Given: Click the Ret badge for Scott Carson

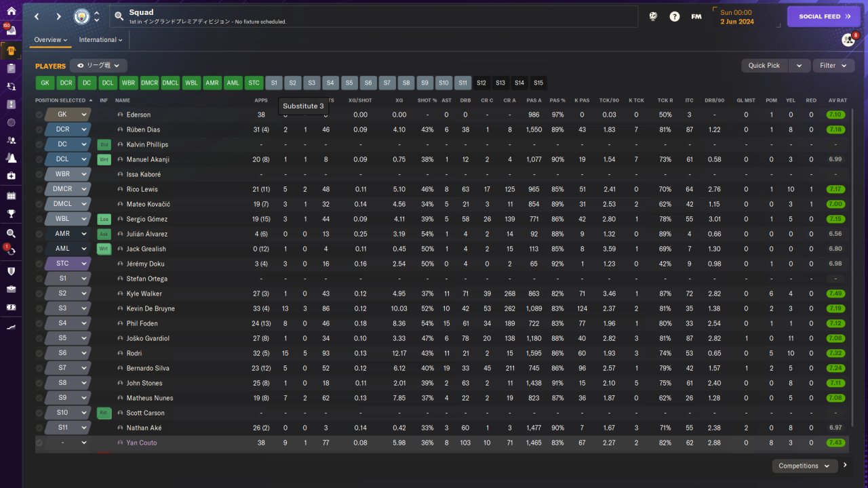Looking at the screenshot, I should coord(104,413).
